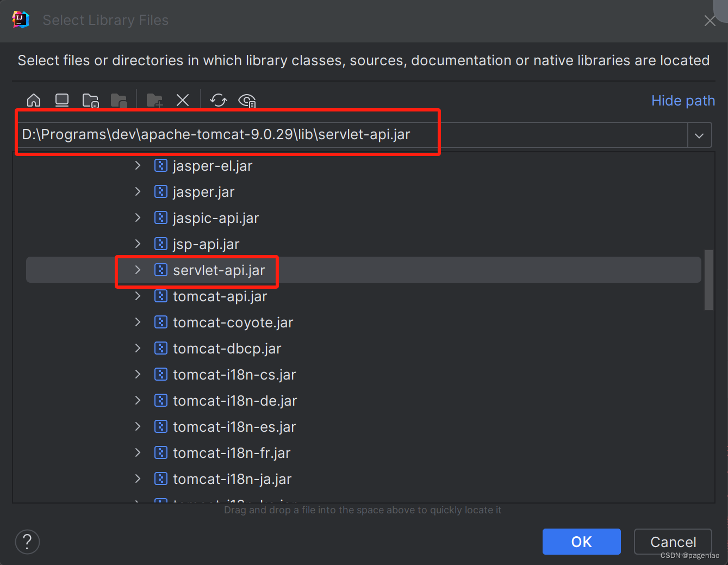Select tomcat-i18n-es.jar file name
Viewport: 728px width, 565px height.
pos(234,427)
